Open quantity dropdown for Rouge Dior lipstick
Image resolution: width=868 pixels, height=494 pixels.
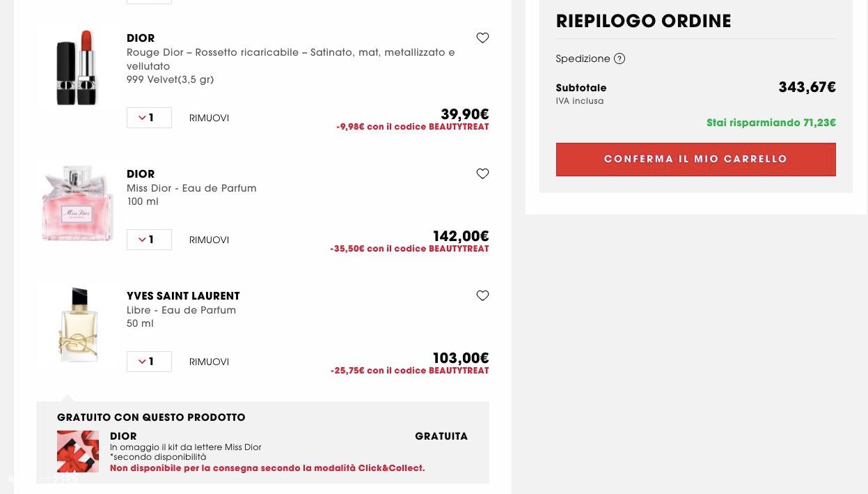point(149,118)
